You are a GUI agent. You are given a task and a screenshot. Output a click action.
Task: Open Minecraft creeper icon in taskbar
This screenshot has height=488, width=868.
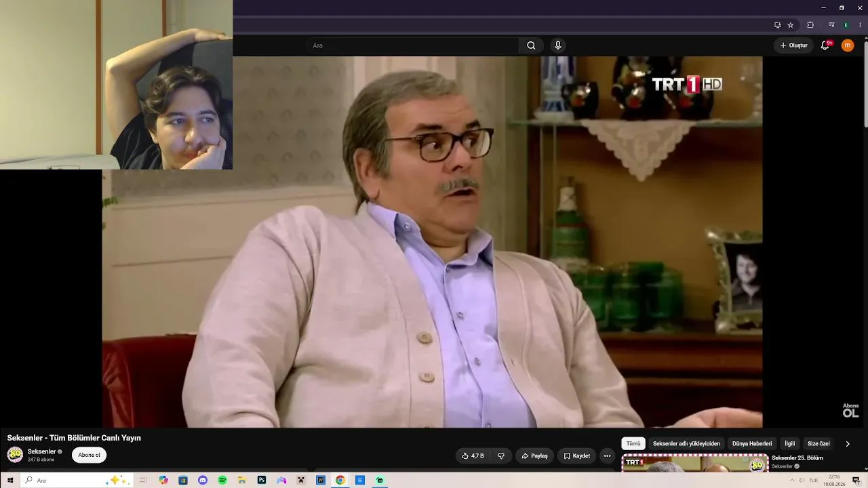pyautogui.click(x=301, y=481)
